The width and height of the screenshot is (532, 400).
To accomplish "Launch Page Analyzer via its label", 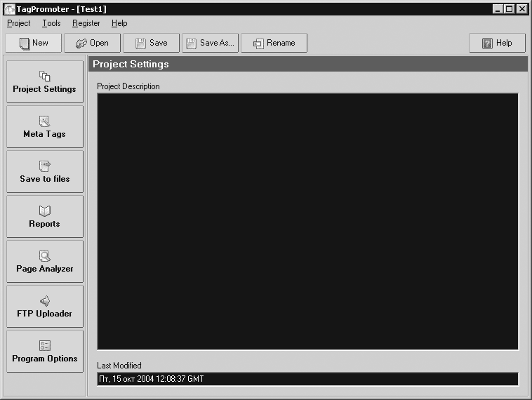I will 44,269.
